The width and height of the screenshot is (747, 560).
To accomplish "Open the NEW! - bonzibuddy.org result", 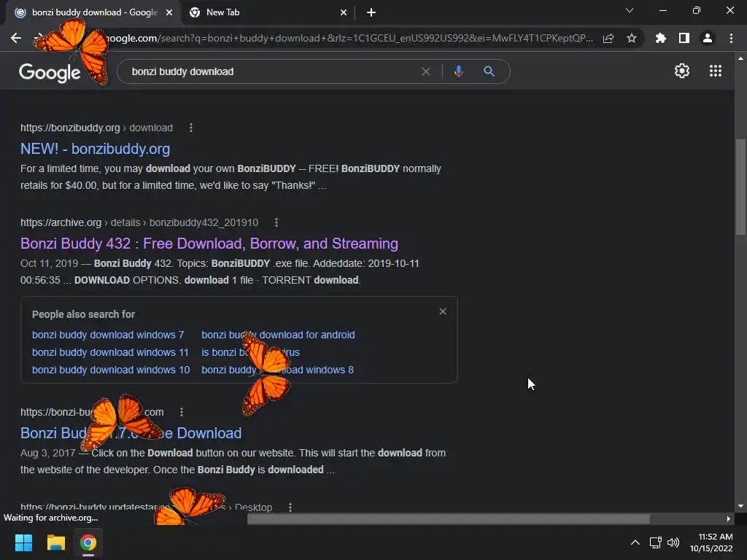I will tap(96, 149).
